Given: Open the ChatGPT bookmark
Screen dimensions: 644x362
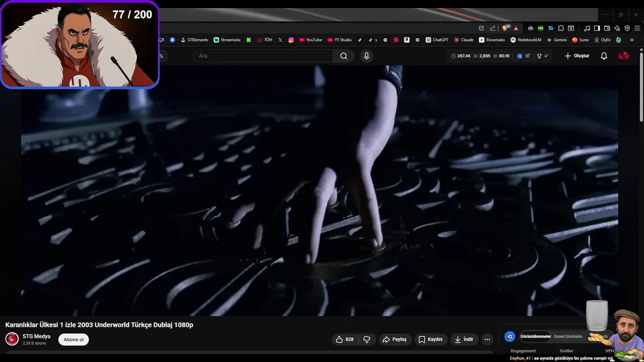Looking at the screenshot, I should [x=437, y=40].
